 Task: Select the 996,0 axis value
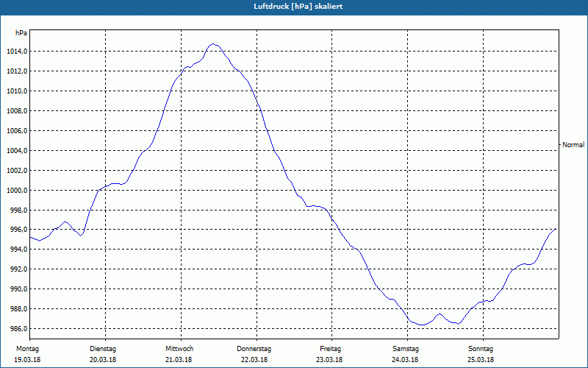pyautogui.click(x=18, y=230)
